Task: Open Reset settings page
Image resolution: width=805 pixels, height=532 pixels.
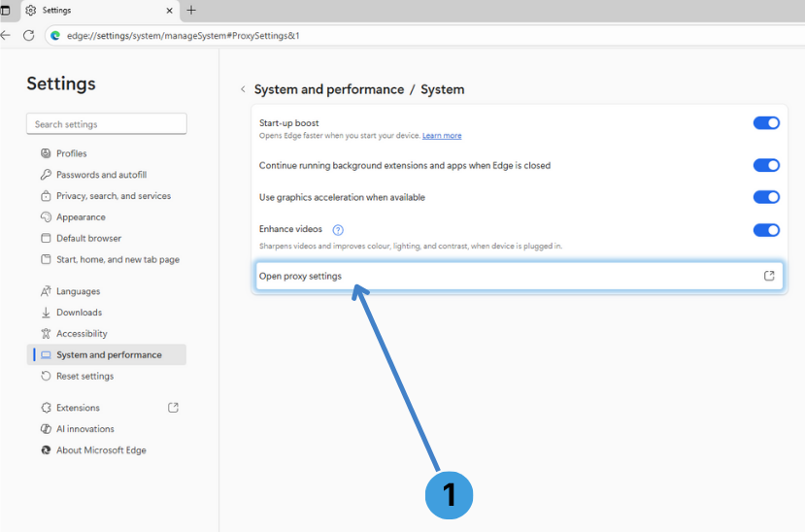Action: [x=106, y=376]
